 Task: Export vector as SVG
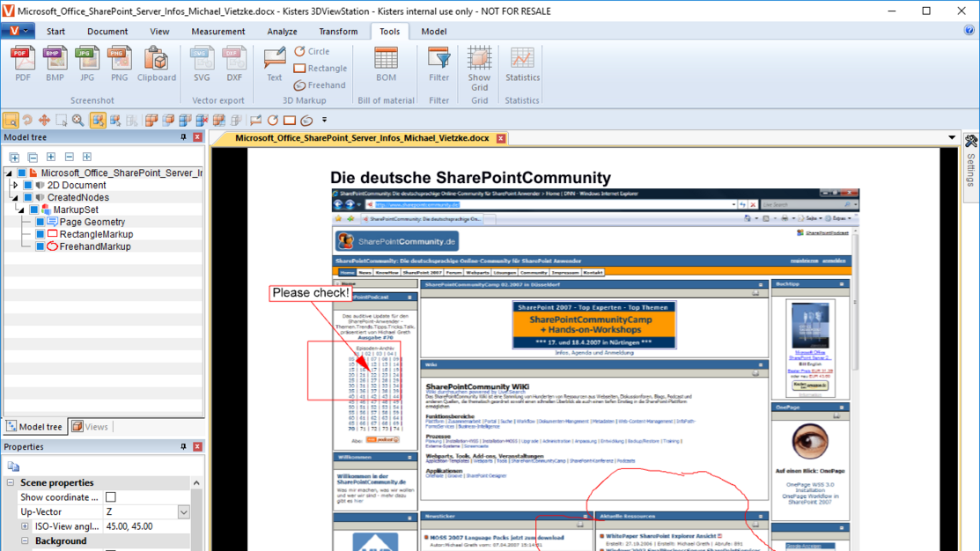coord(202,63)
